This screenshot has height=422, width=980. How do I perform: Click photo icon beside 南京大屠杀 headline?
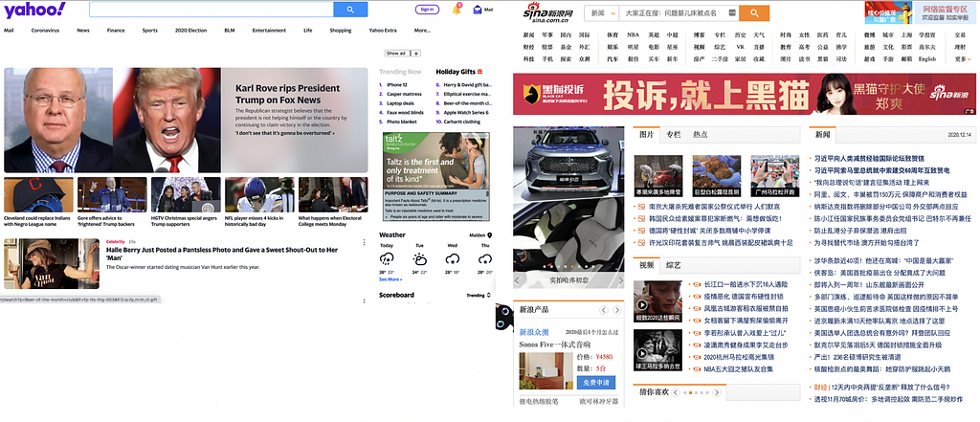tap(640, 207)
